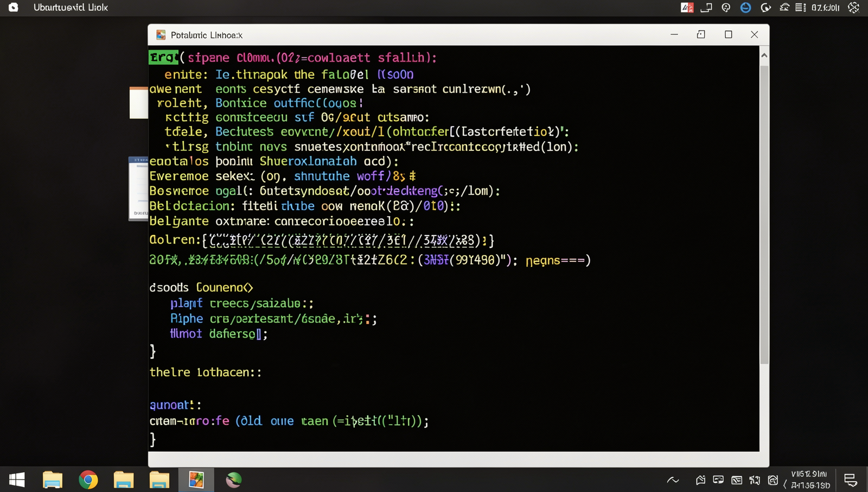
Task: Open the notification center icon on the taskbar
Action: 851,480
